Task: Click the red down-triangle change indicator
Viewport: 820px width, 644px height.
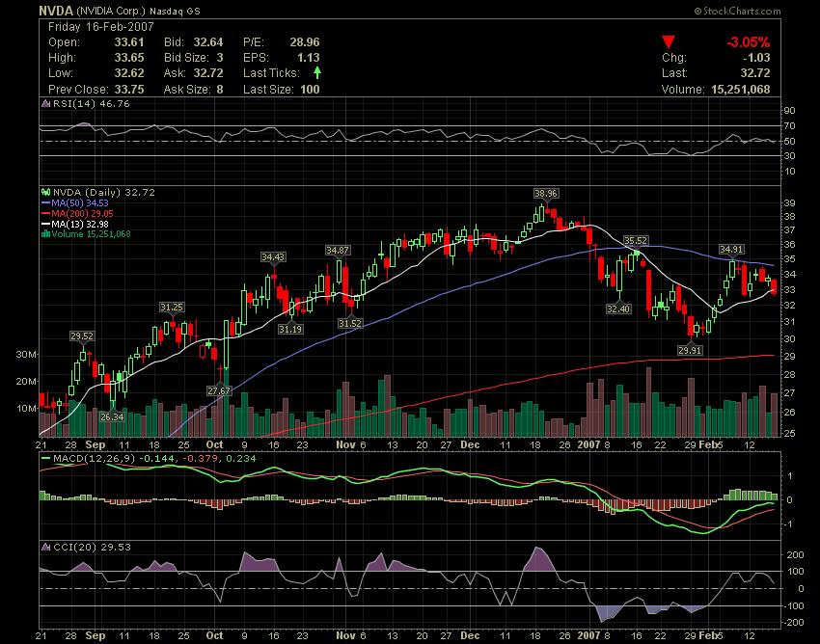Action: coord(669,41)
